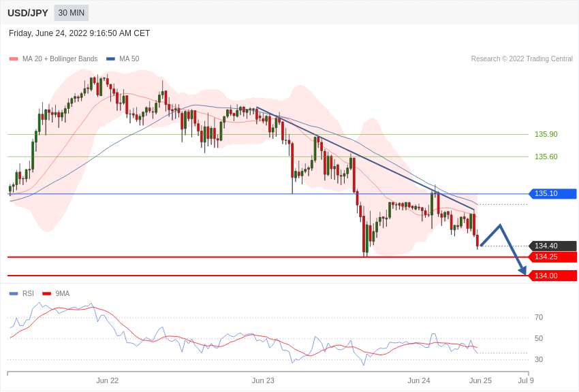Click the 'MA 50' legend label

tap(129, 59)
